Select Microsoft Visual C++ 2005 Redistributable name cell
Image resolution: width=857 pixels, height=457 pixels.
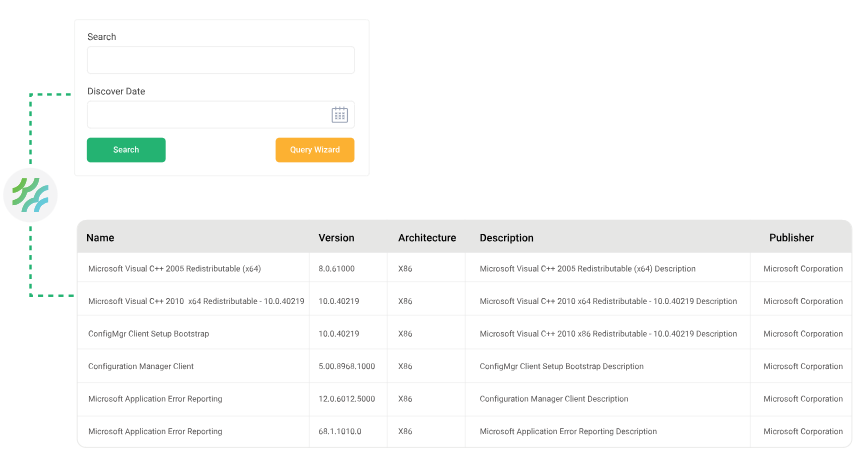[175, 269]
